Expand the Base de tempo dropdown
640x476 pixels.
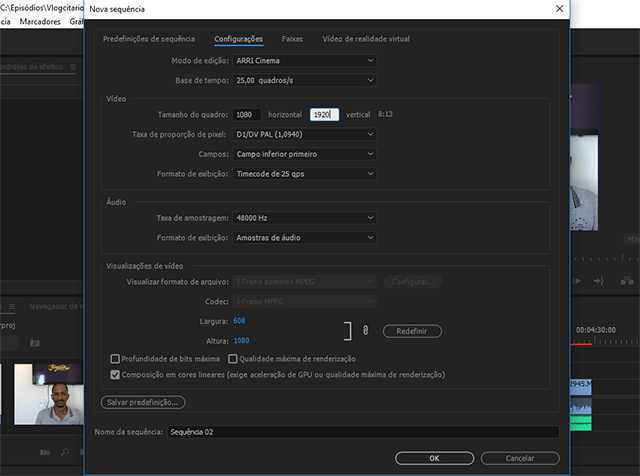(x=304, y=79)
